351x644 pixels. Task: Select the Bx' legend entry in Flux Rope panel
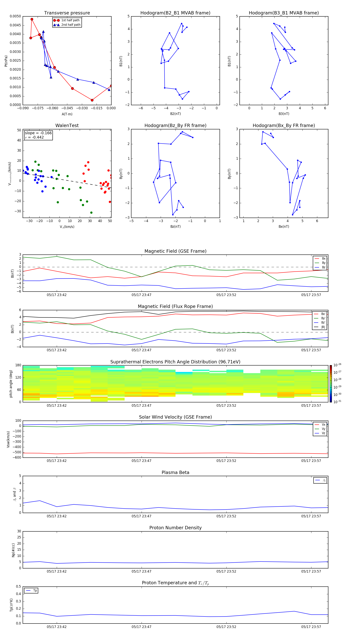click(x=320, y=314)
